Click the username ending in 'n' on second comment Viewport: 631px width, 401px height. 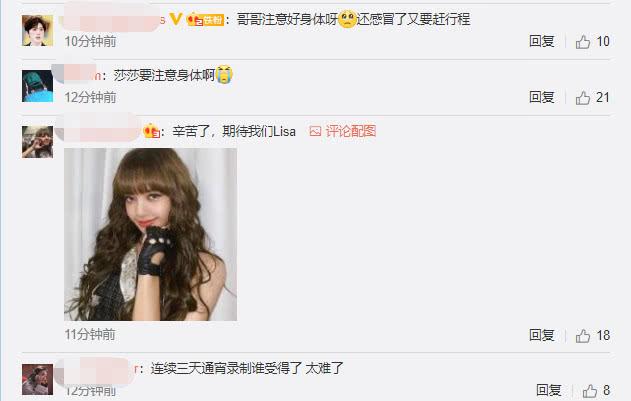[x=80, y=75]
